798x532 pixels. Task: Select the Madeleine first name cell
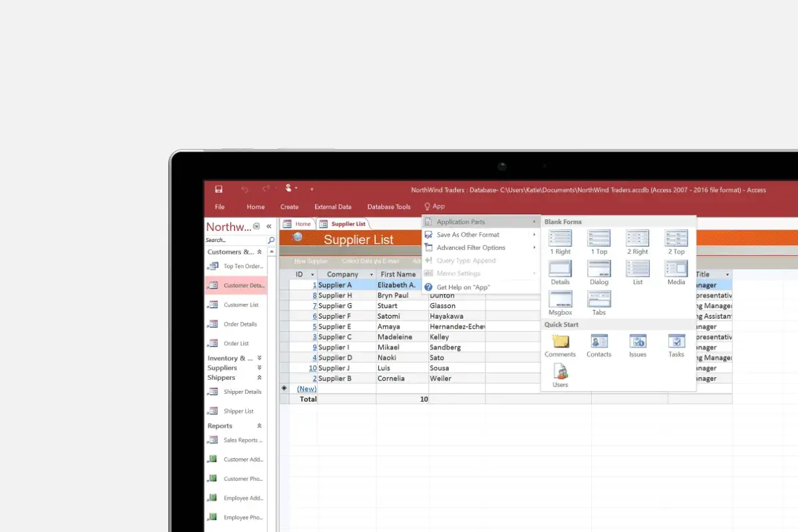coord(402,336)
